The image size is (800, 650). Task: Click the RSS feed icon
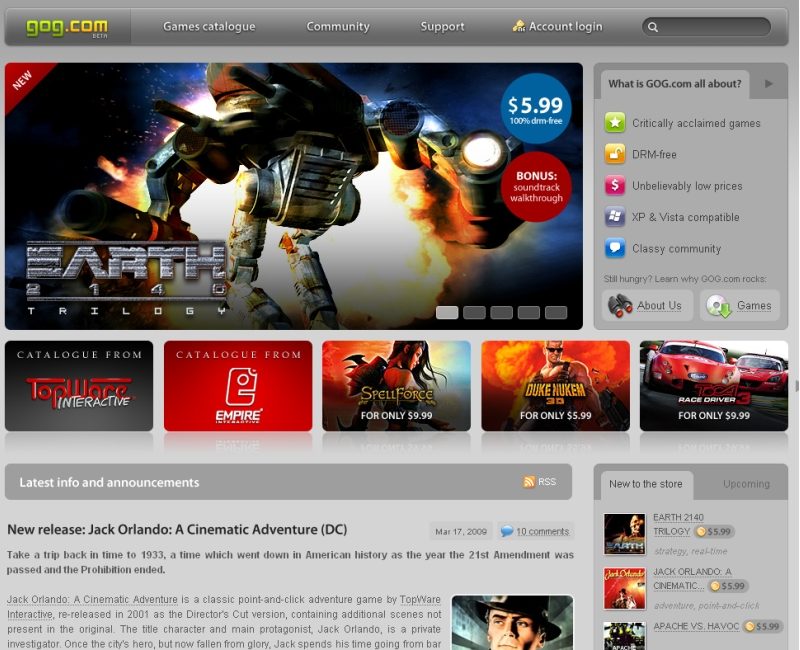point(529,482)
